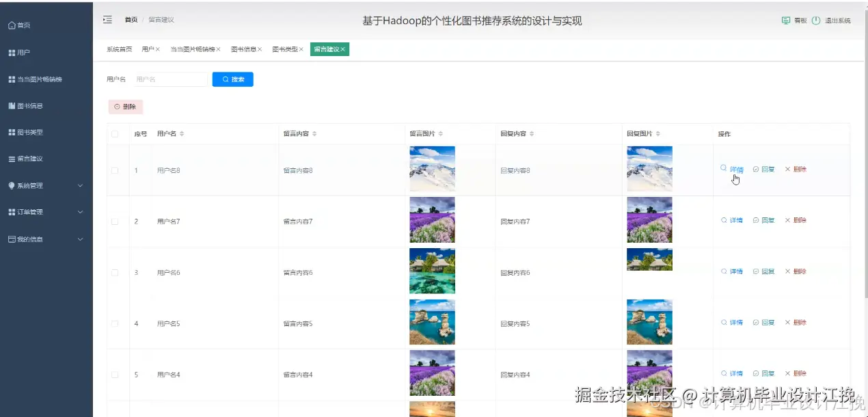Click the pink bulk 删除 button
Viewport: 868px width, 417px height.
(x=125, y=107)
